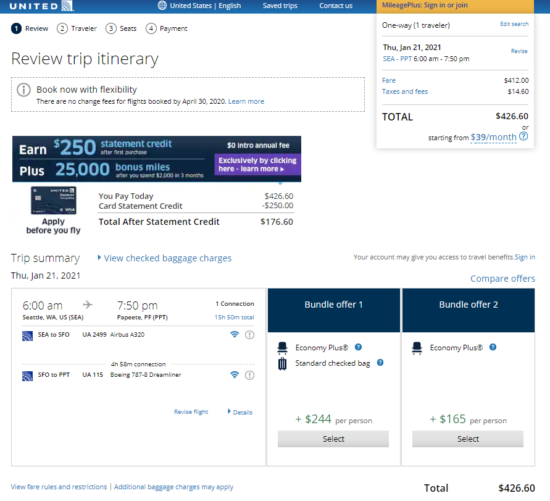Click Learn more about change fees
This screenshot has height=501, width=550.
(246, 101)
